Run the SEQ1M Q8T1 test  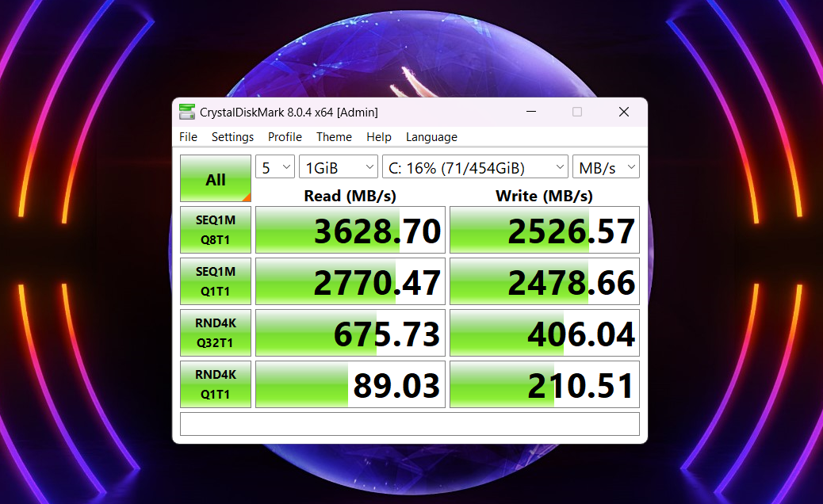pyautogui.click(x=216, y=230)
